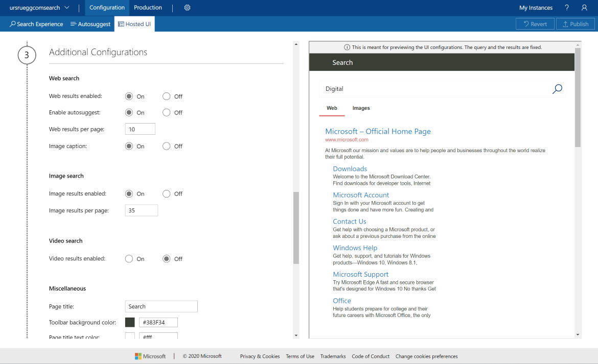Turn Video results enabled Off
This screenshot has width=598, height=364.
(x=166, y=259)
